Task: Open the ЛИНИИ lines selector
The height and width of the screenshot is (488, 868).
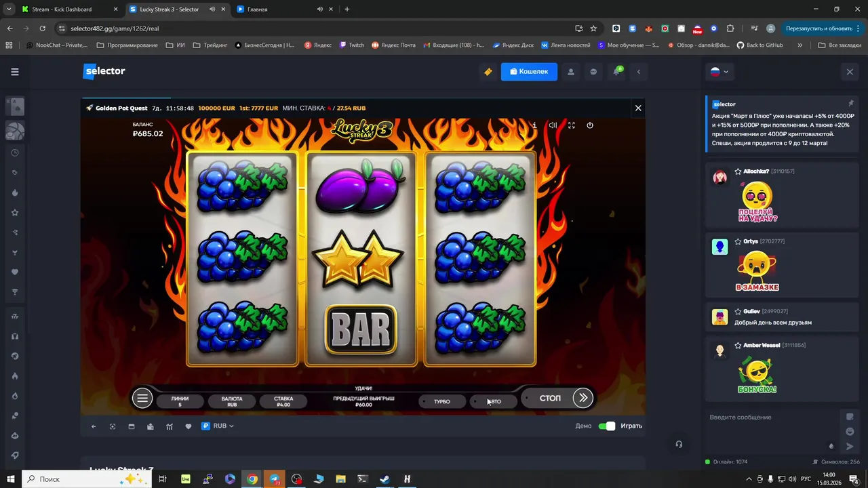Action: coord(180,401)
